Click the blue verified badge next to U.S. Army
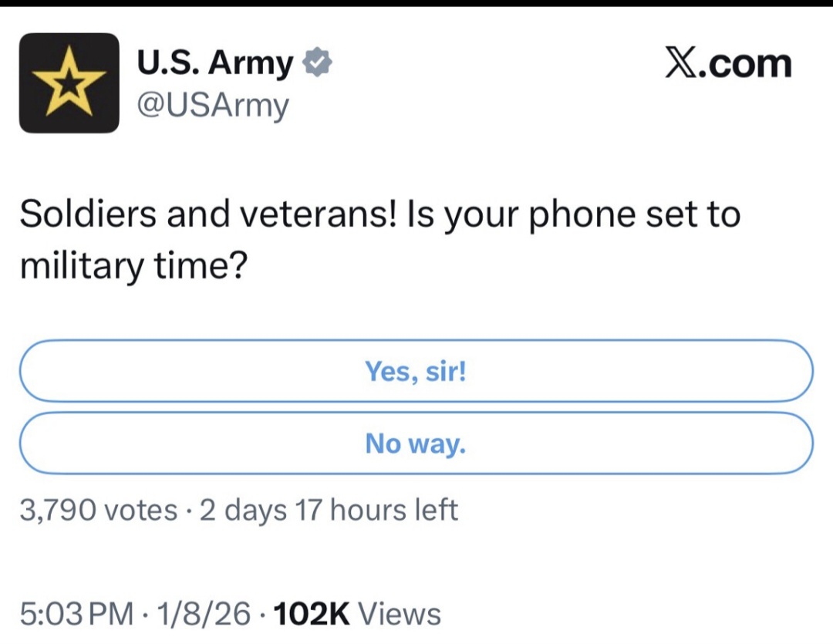833x644 pixels. (x=319, y=62)
